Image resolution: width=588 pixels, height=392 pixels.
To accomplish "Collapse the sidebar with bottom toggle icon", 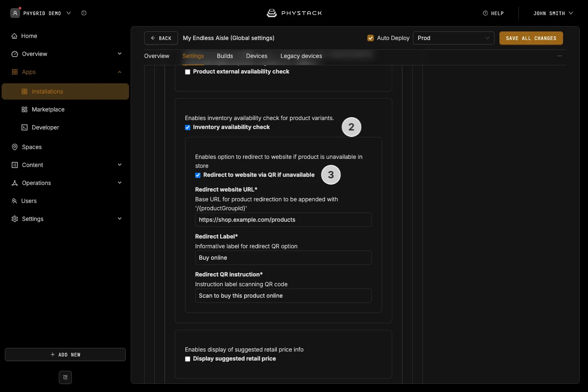I will [x=65, y=377].
